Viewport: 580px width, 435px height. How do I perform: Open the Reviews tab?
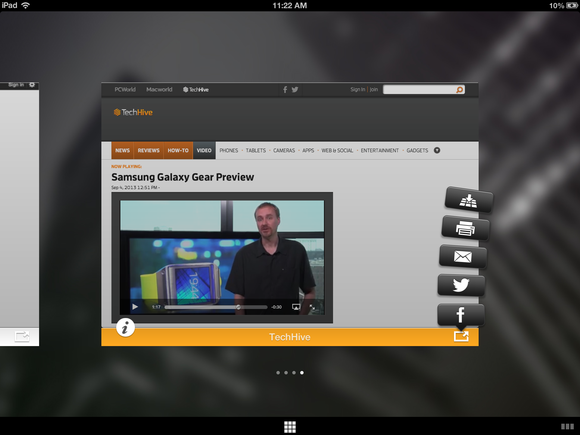149,151
